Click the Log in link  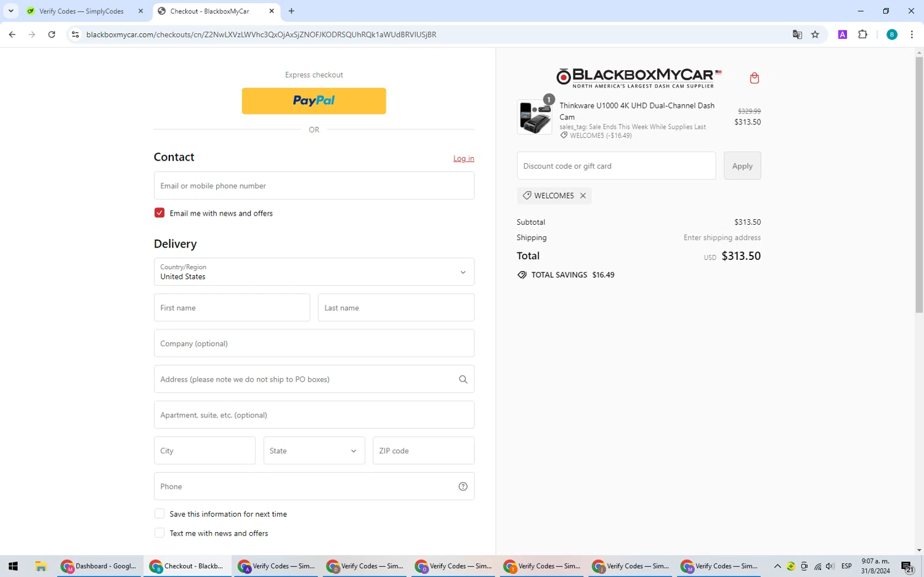[464, 158]
